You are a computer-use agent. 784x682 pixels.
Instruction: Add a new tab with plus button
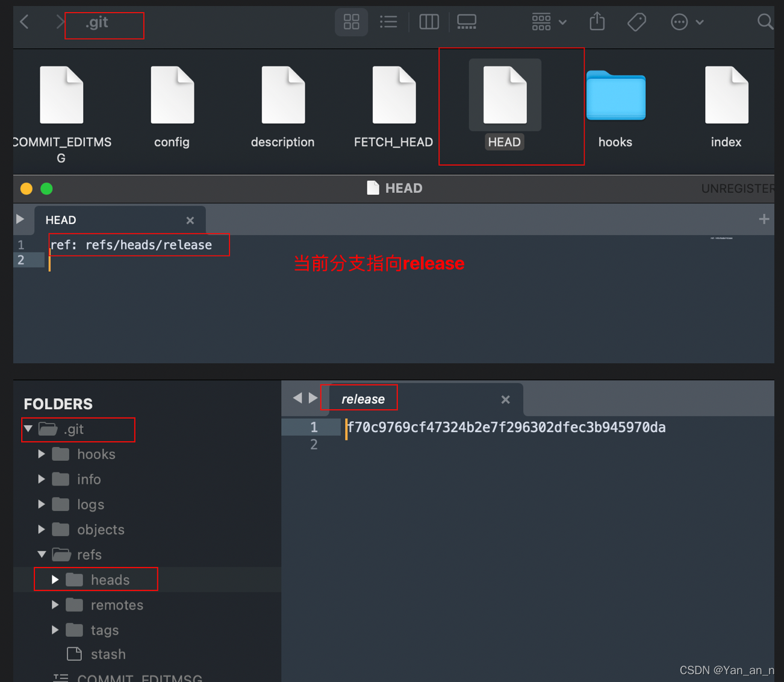764,219
